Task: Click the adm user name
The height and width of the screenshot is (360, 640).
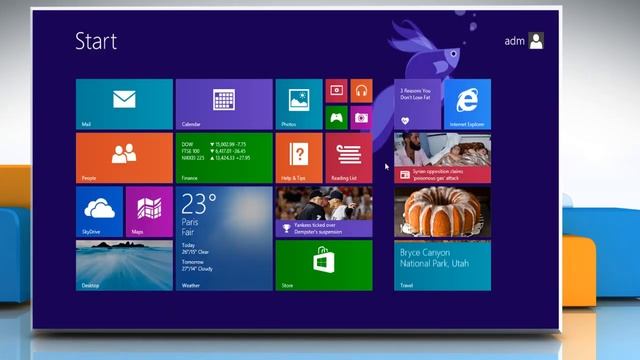Action: (x=514, y=41)
